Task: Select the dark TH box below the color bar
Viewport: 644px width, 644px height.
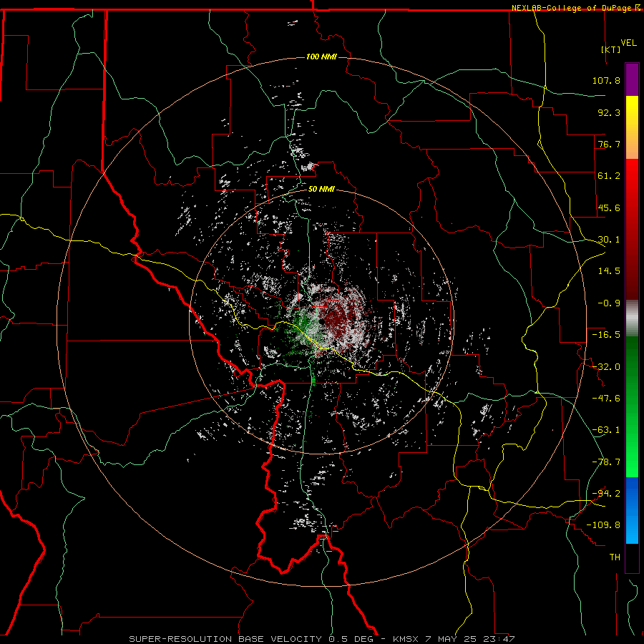Action: pos(632,557)
